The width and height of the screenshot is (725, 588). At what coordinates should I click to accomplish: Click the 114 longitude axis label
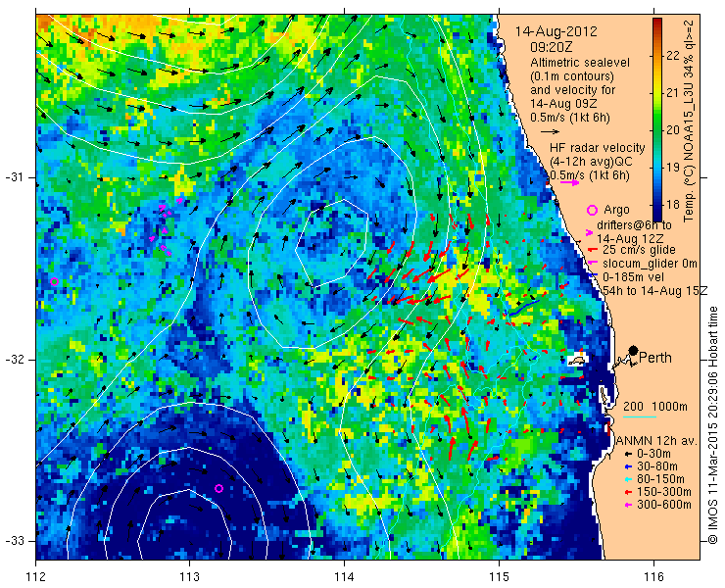345,577
